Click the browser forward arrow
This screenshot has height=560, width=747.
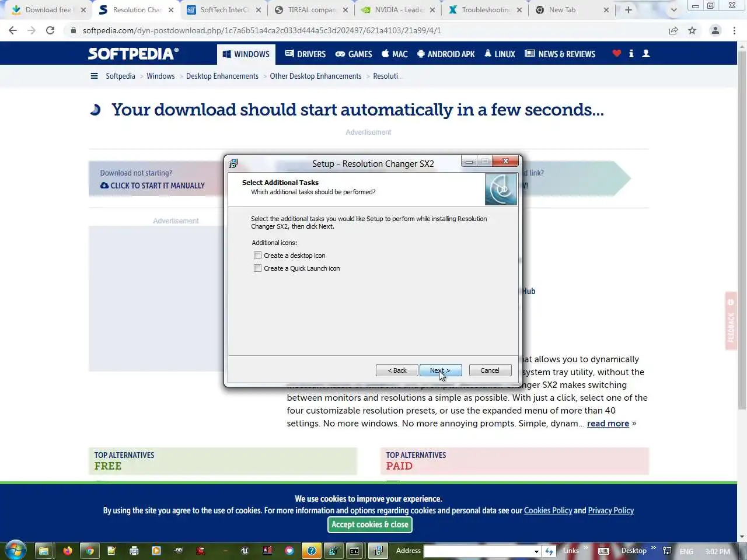click(32, 30)
